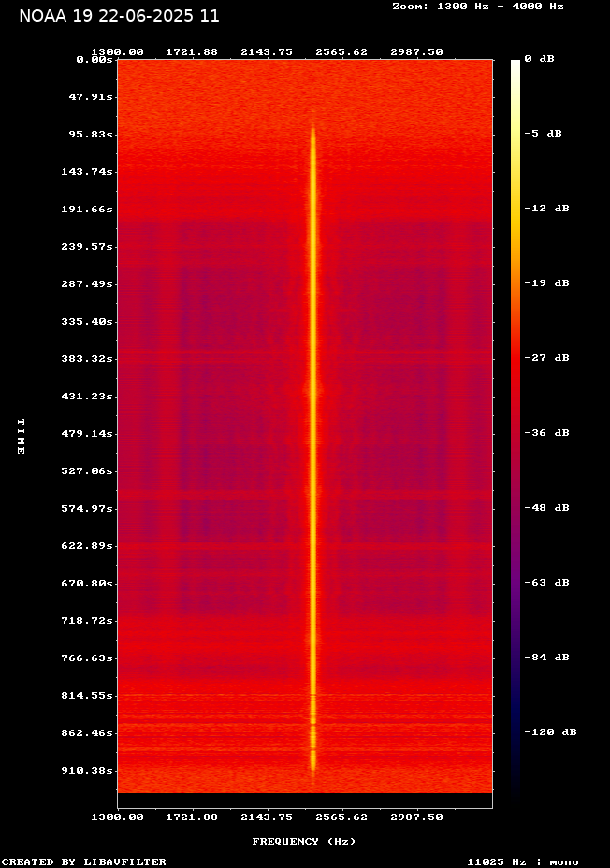Click the 287.49s time label

[x=87, y=284]
